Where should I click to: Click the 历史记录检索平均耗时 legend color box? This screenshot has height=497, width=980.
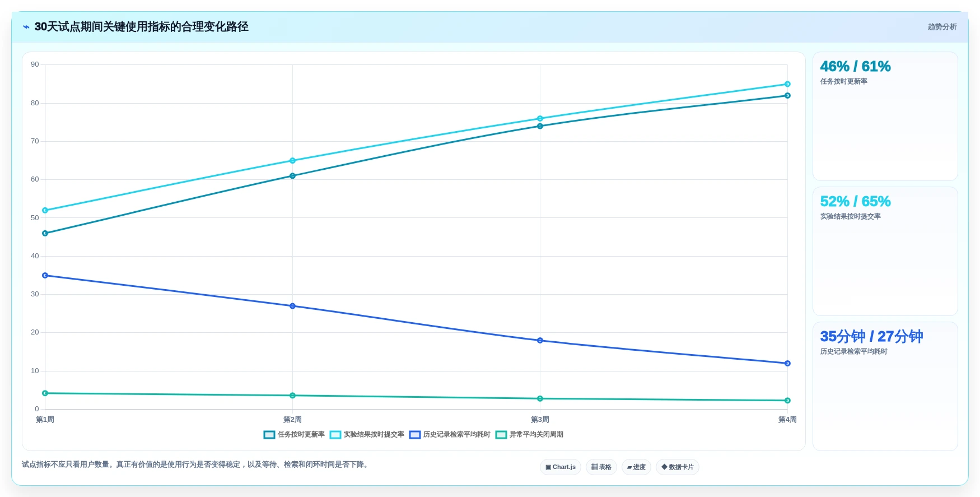pos(415,435)
